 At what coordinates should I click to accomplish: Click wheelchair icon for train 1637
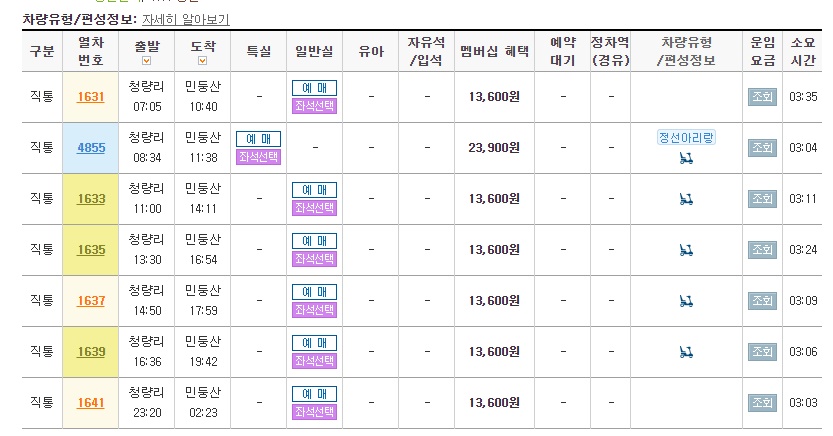click(686, 301)
